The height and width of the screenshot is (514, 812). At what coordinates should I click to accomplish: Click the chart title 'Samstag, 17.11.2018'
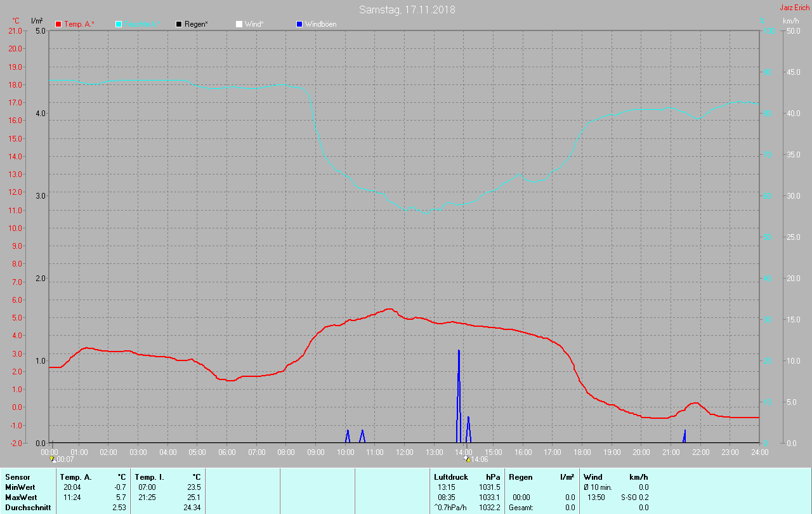click(x=407, y=10)
